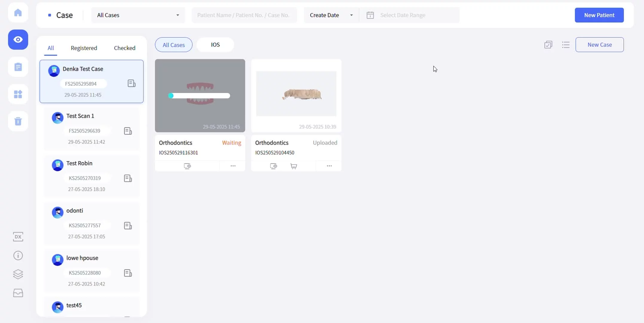Click the patient name search field
Screen dimensions: 644x323
(244, 15)
